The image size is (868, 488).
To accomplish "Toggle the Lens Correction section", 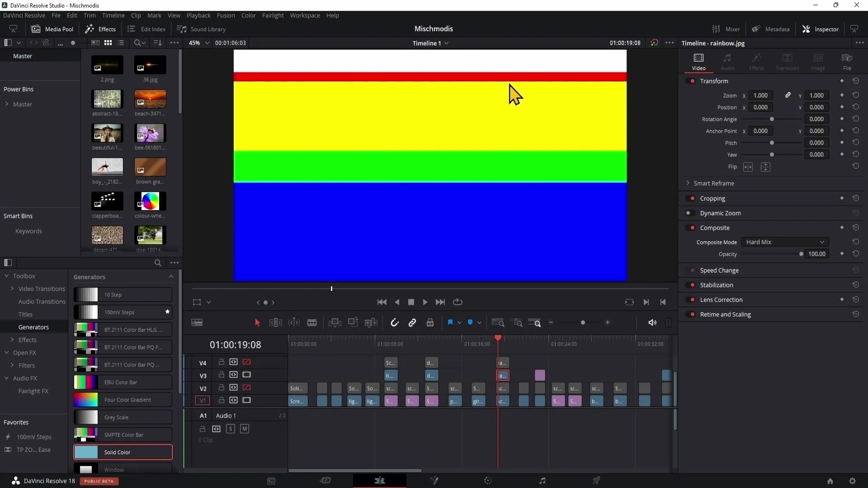I will click(x=691, y=300).
